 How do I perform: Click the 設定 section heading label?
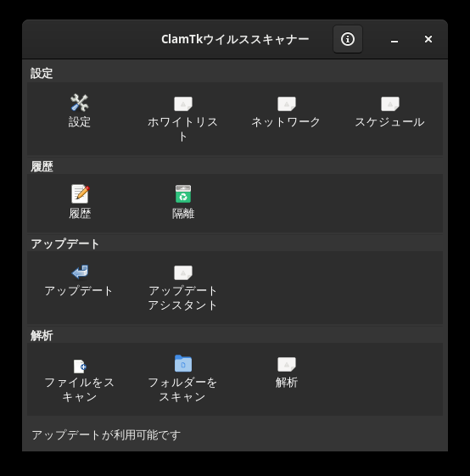[x=42, y=73]
